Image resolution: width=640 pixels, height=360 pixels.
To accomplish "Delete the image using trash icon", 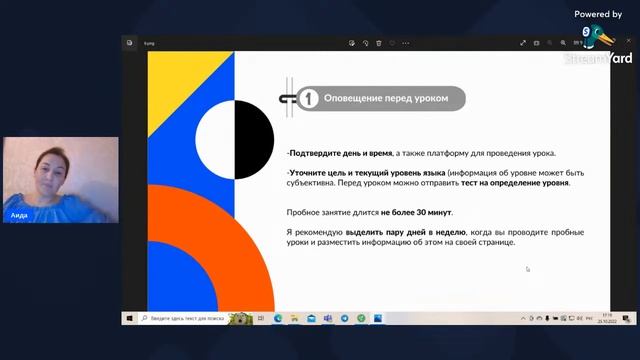I will (x=379, y=43).
